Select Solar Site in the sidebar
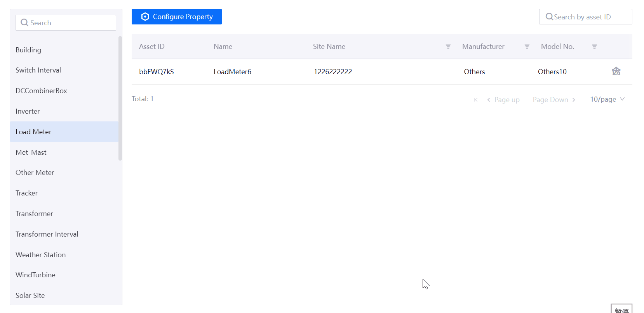 pyautogui.click(x=30, y=296)
